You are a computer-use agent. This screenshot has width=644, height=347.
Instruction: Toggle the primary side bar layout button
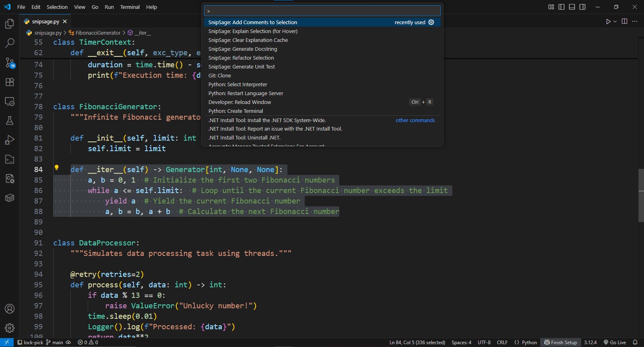pyautogui.click(x=561, y=7)
